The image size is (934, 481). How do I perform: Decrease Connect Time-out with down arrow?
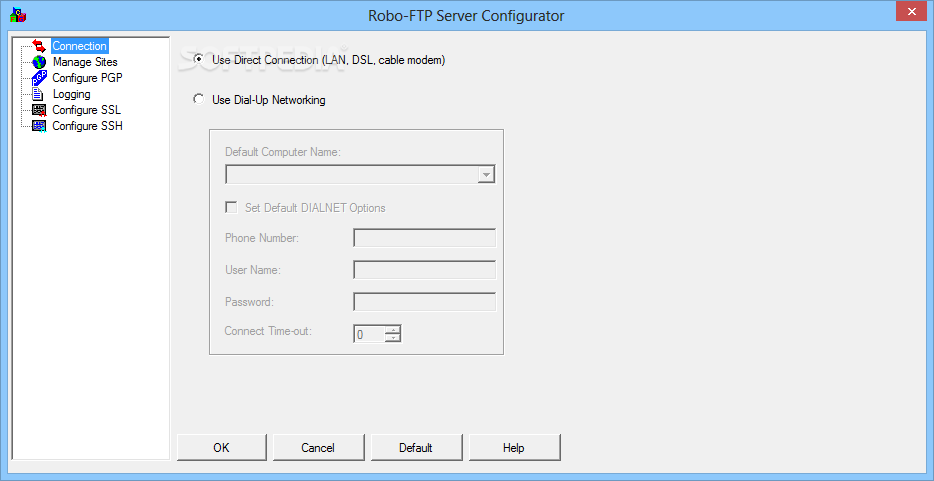[393, 338]
